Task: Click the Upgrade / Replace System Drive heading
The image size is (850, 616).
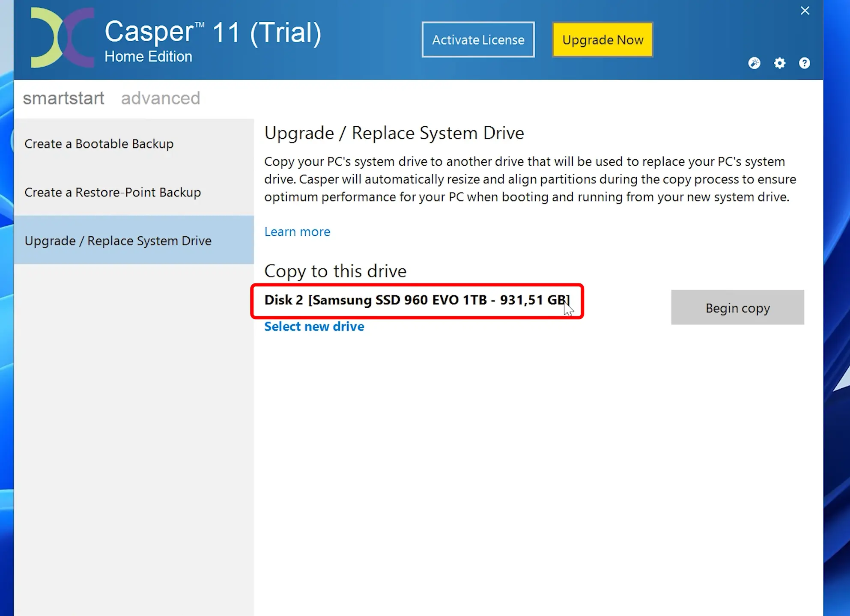Action: point(394,133)
